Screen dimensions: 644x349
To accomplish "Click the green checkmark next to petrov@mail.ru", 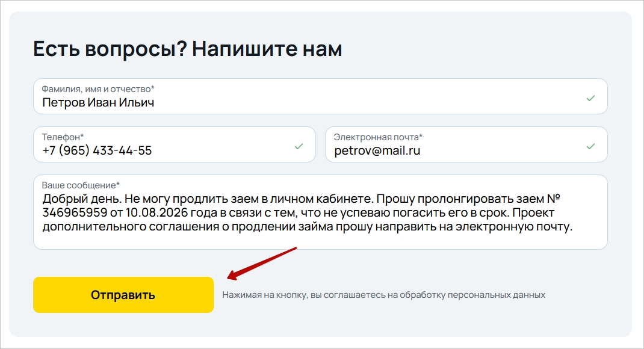I will point(590,146).
